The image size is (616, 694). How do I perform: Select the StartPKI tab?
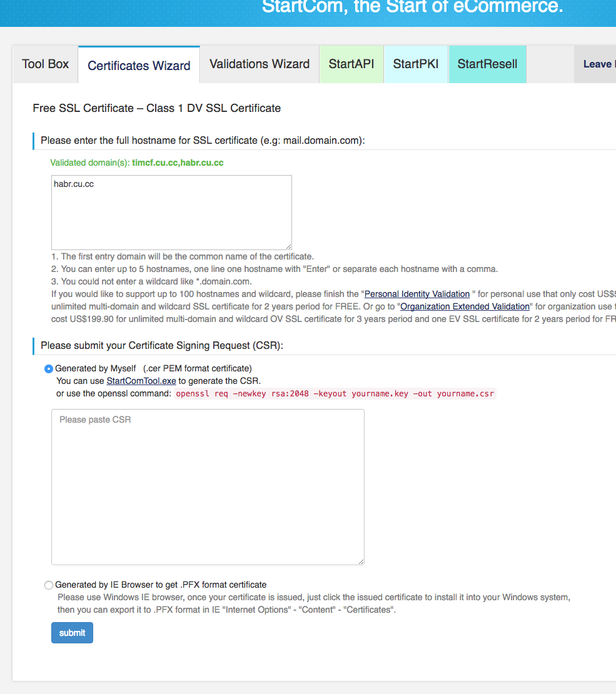tap(416, 64)
